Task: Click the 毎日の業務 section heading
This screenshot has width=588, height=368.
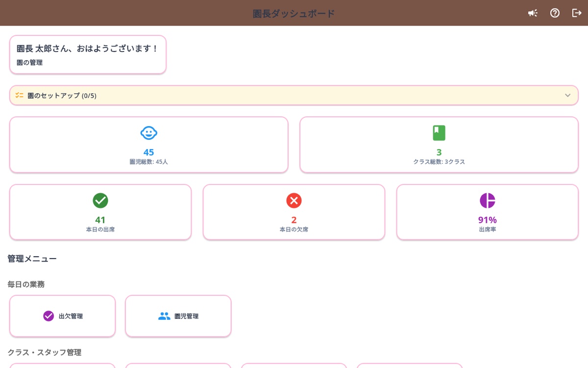Action: click(x=26, y=284)
